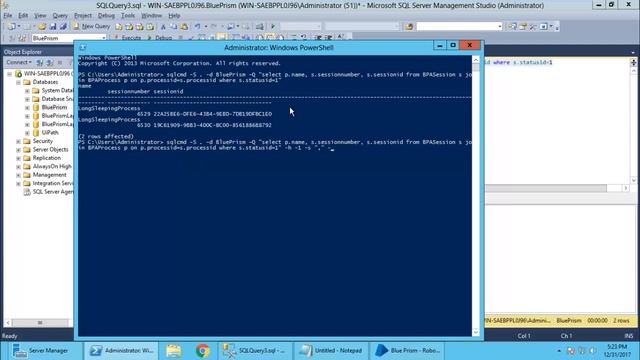Open the Help menu

coord(174,16)
